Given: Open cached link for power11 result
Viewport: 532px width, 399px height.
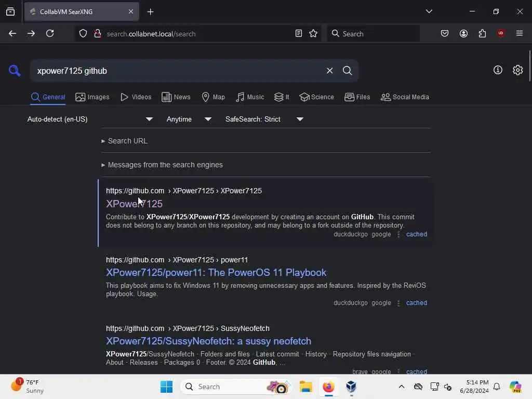Looking at the screenshot, I should click(416, 303).
